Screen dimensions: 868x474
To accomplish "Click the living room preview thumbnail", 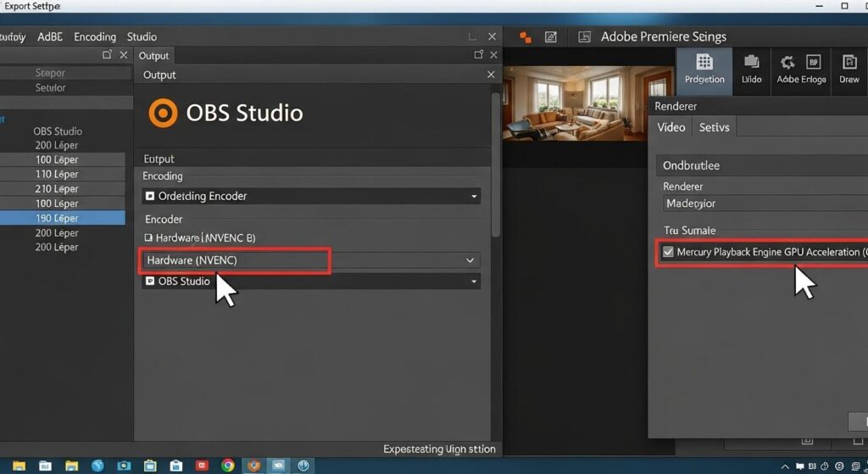I will click(x=589, y=103).
